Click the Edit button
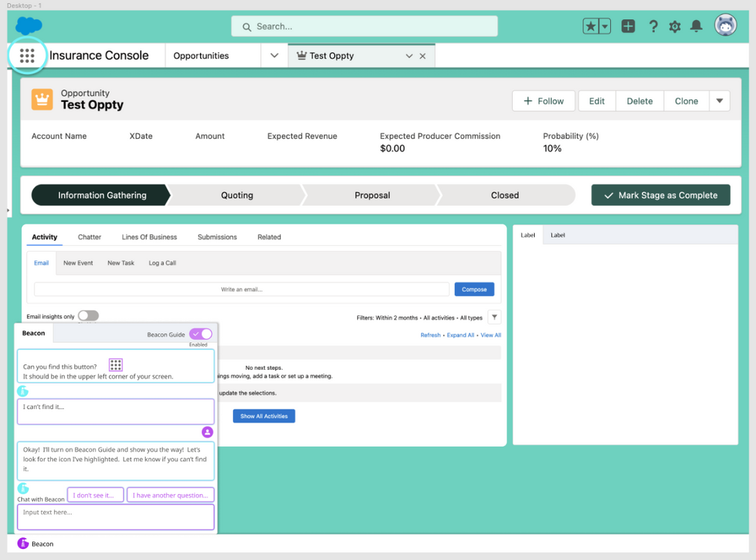This screenshot has height=560, width=756. coord(597,101)
